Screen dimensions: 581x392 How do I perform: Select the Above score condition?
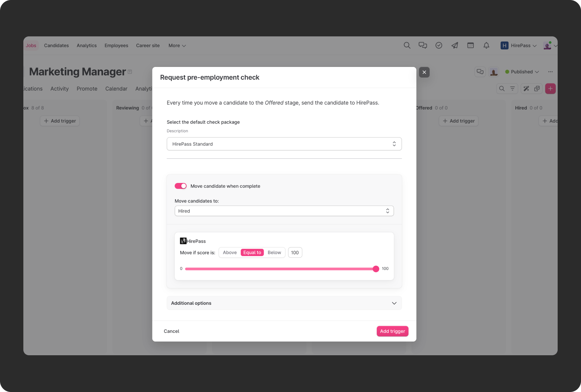pyautogui.click(x=230, y=253)
